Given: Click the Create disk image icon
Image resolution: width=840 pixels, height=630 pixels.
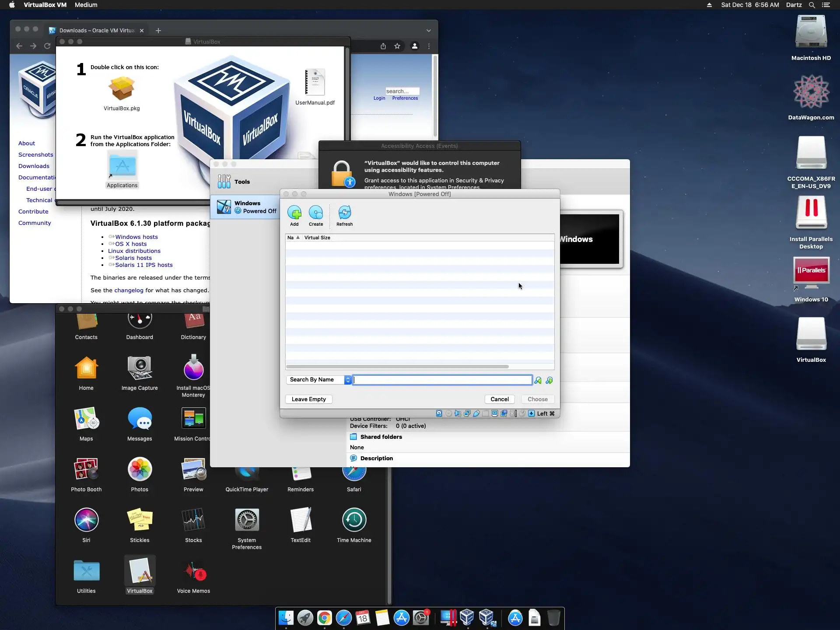Looking at the screenshot, I should point(315,213).
